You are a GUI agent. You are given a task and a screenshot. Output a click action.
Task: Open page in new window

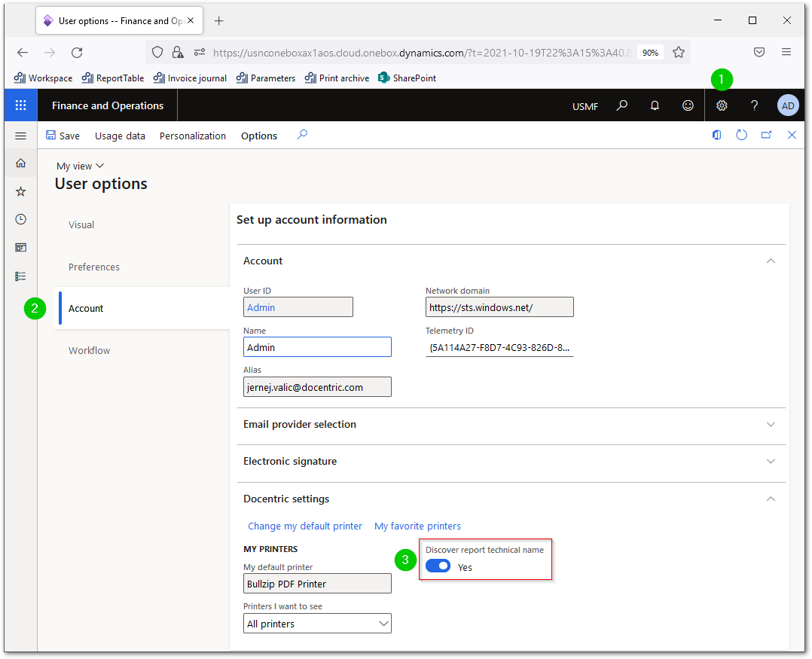point(767,135)
